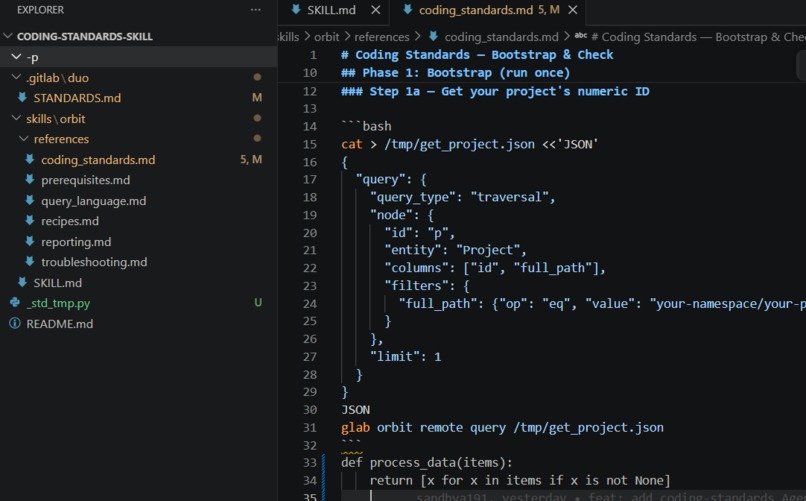Screen dimensions: 806x501
Task: Click markdown icon on coding_standards.md tab
Action: (408, 9)
